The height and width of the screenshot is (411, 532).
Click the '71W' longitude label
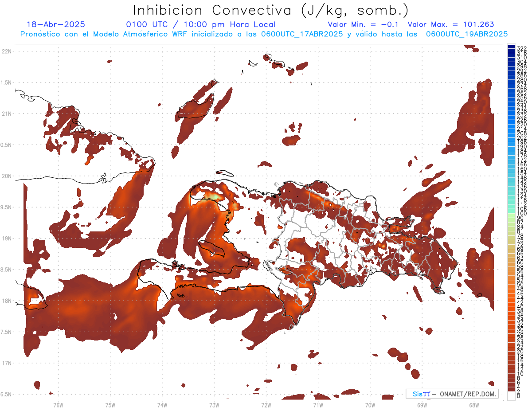(318, 405)
